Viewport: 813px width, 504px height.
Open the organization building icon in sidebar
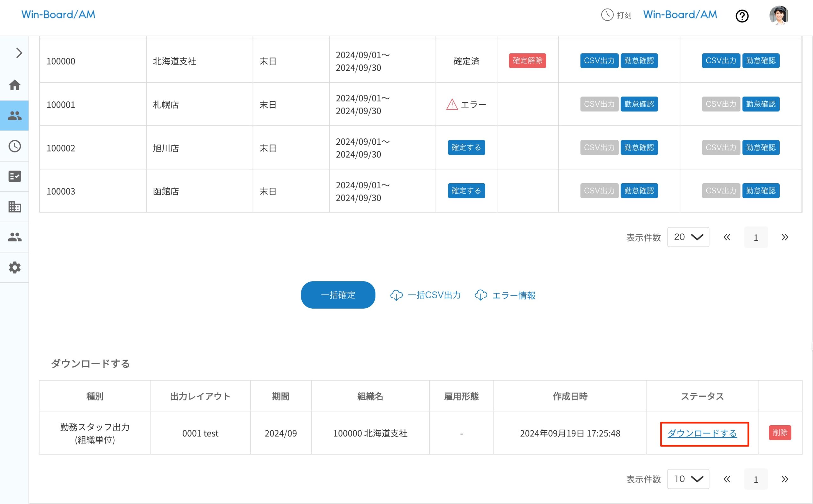click(x=15, y=207)
